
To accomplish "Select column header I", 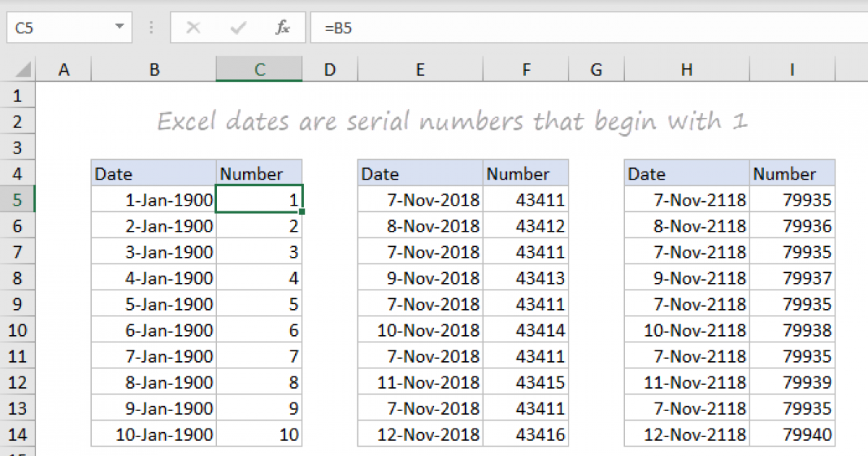I will pyautogui.click(x=792, y=69).
